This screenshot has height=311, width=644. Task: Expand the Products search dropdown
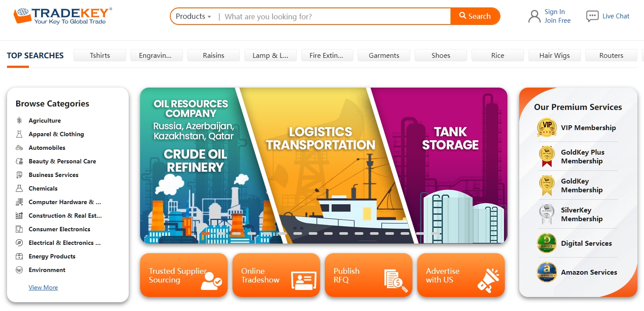pyautogui.click(x=193, y=16)
